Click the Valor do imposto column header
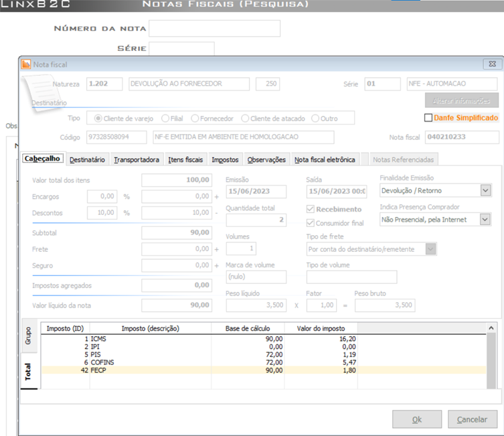The image size is (504, 436). click(x=321, y=328)
